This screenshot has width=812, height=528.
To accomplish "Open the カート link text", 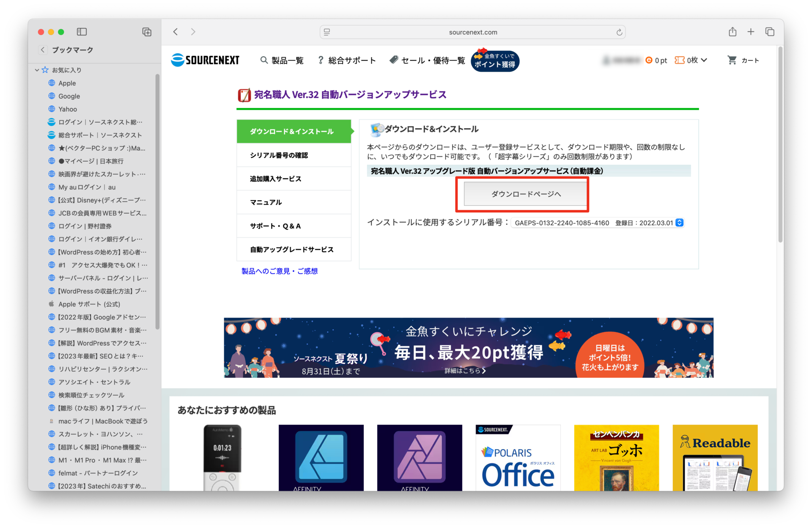I will coord(750,60).
